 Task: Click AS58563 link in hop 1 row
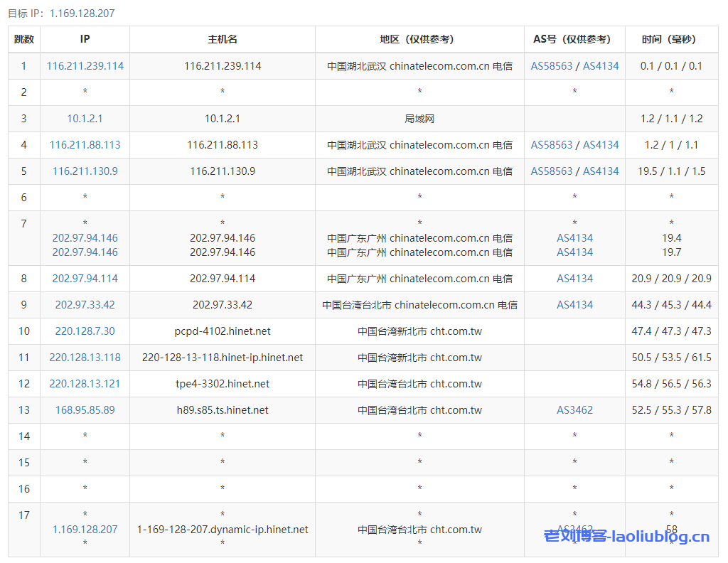555,65
